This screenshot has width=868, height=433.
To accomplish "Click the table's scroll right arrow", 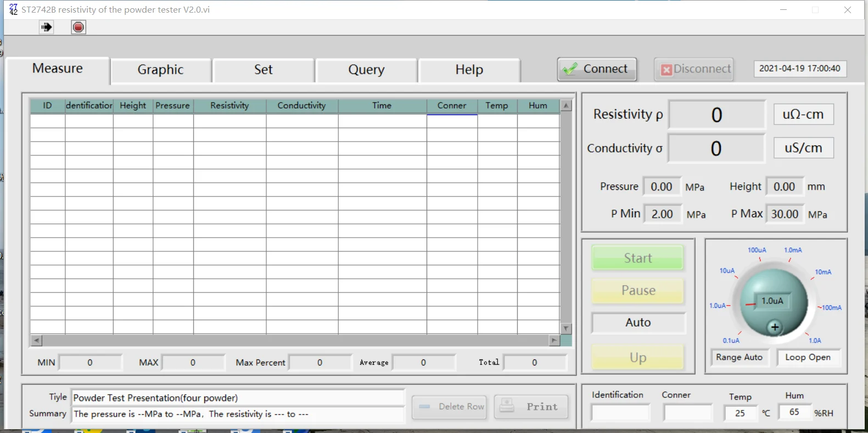I will pos(554,340).
